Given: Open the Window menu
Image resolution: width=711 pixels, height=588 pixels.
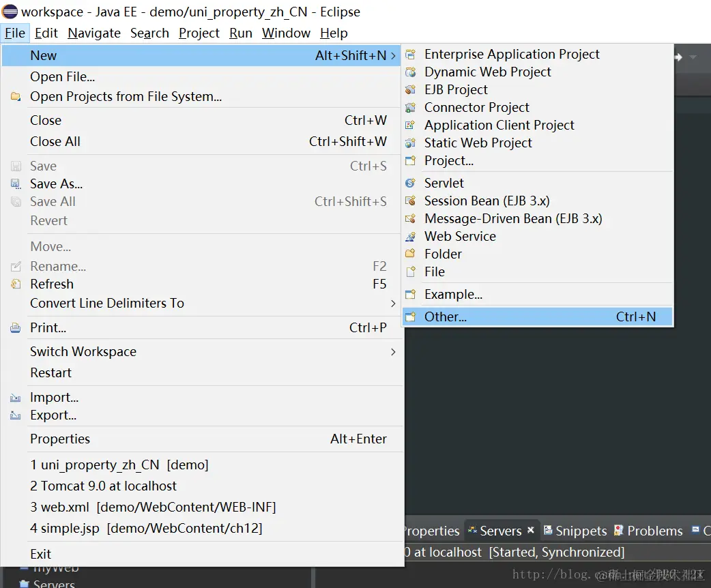Looking at the screenshot, I should (x=286, y=33).
